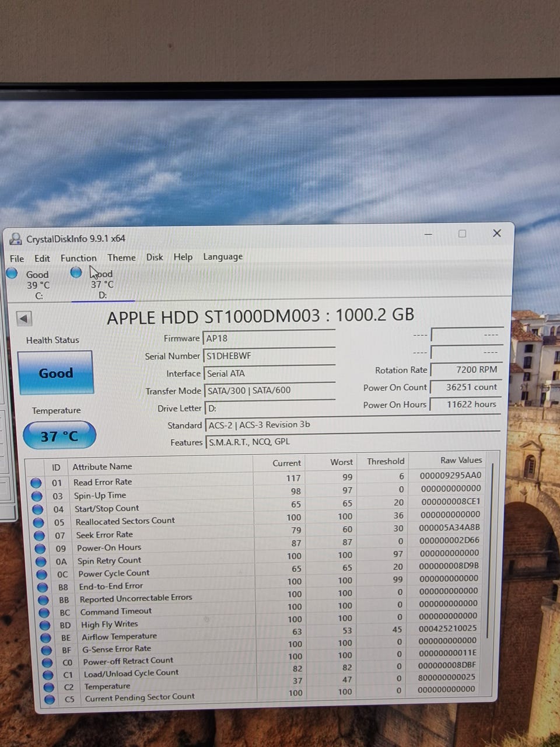Click the Good health status button
The height and width of the screenshot is (747, 560).
pos(55,372)
